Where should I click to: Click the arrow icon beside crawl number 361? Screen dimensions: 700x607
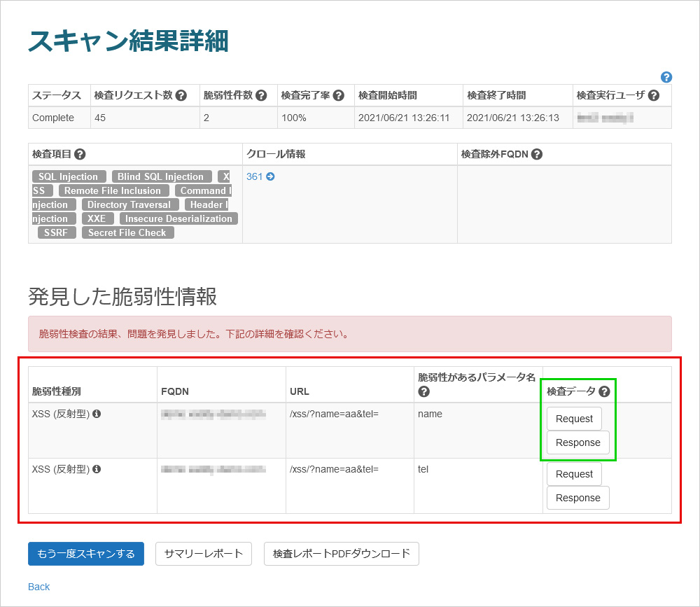point(270,176)
